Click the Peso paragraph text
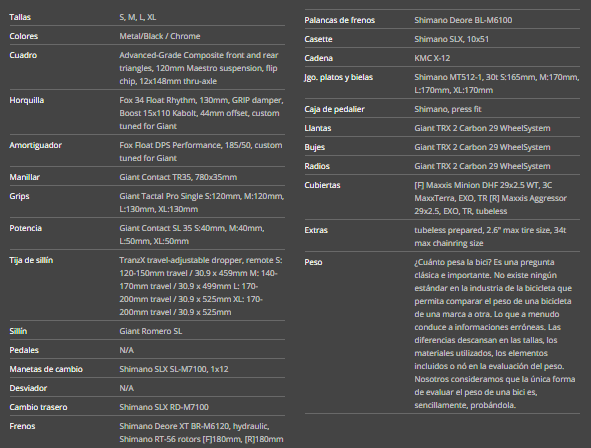Viewport: 591px width, 448px height. (495, 333)
